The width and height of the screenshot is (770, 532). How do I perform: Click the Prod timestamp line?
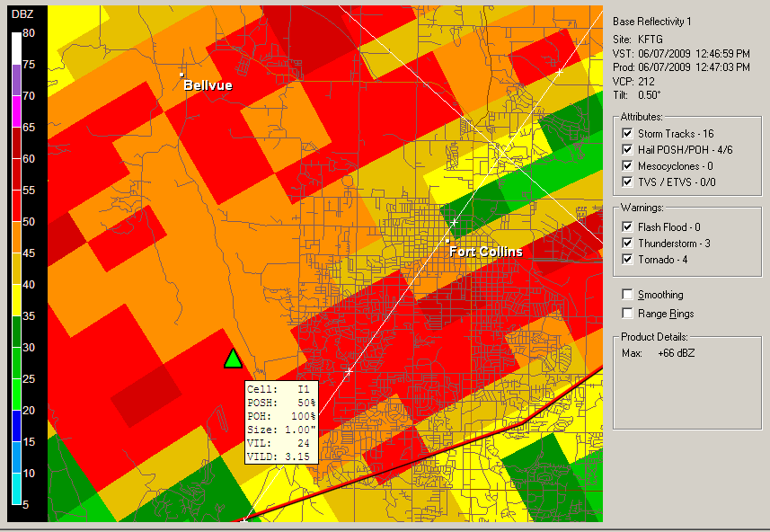682,66
